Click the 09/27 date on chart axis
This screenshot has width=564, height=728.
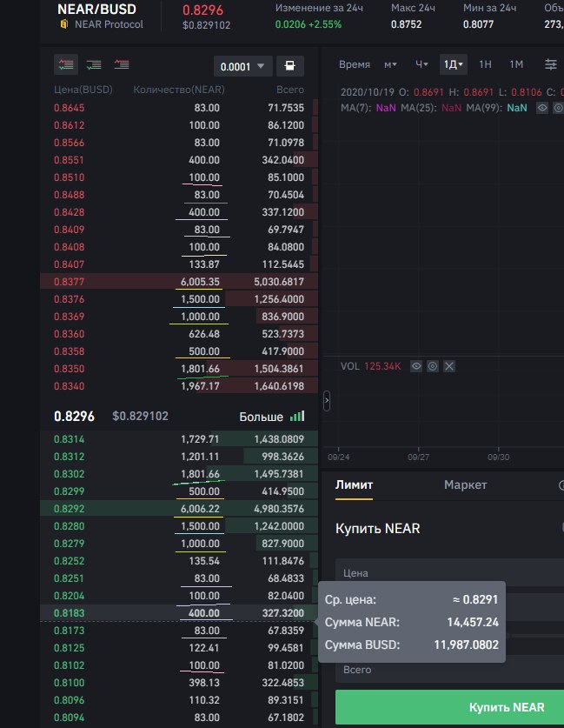click(x=418, y=458)
